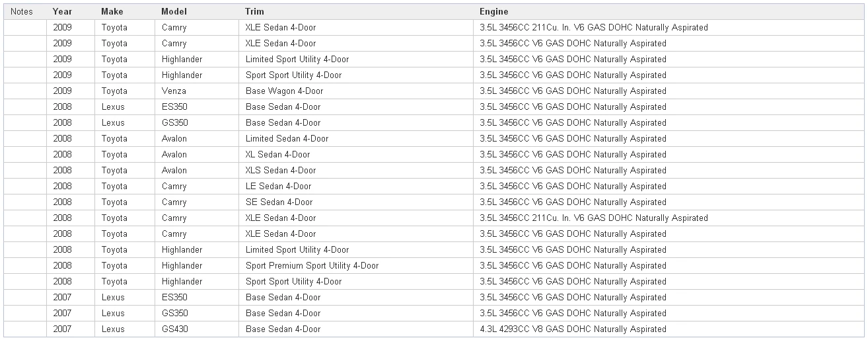Click the Make column header
This screenshot has height=340, width=868.
click(x=112, y=11)
